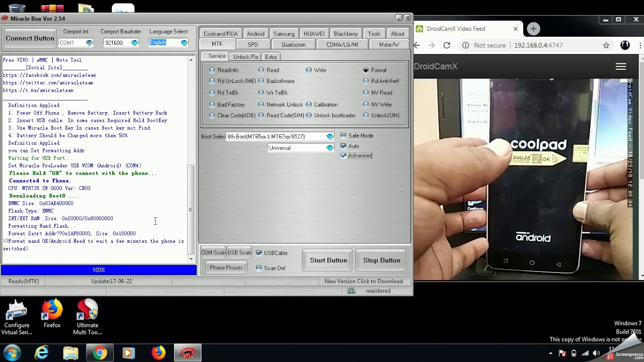Reload the DroidCamX page
The image size is (644, 362).
point(446,45)
